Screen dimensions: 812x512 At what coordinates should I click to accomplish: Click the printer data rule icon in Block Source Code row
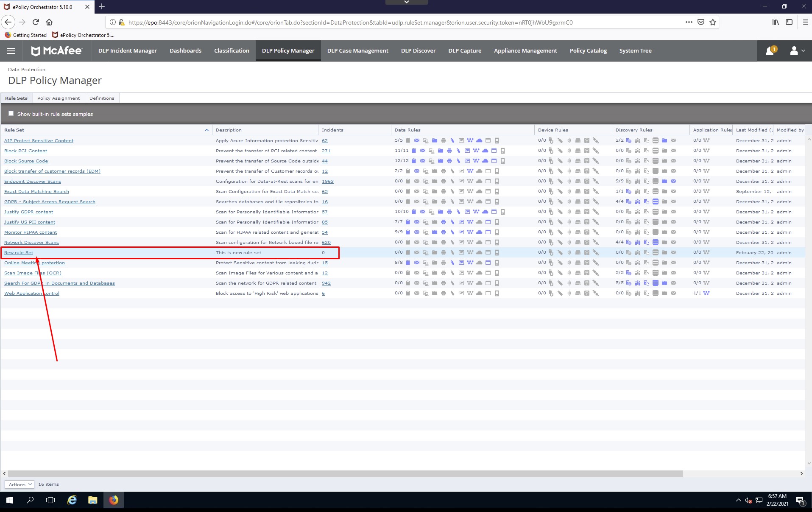click(449, 161)
